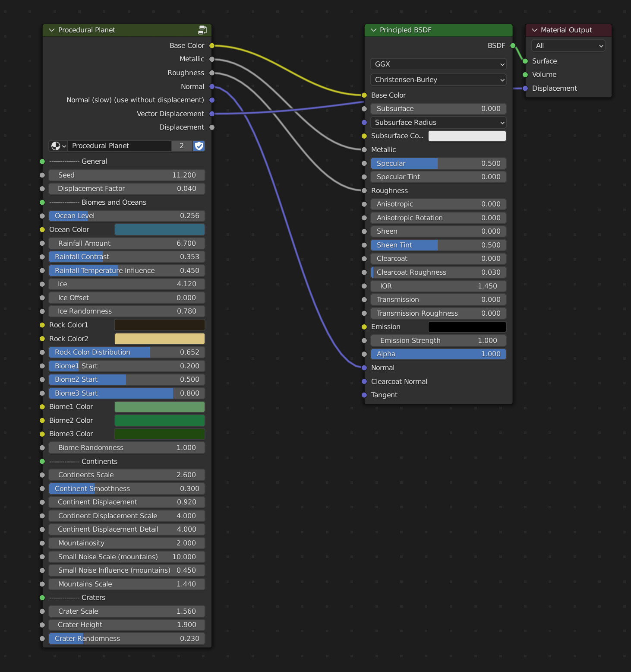Viewport: 631px width, 672px height.
Task: Click the Small Noise Scale (mountains) field
Action: 127,557
